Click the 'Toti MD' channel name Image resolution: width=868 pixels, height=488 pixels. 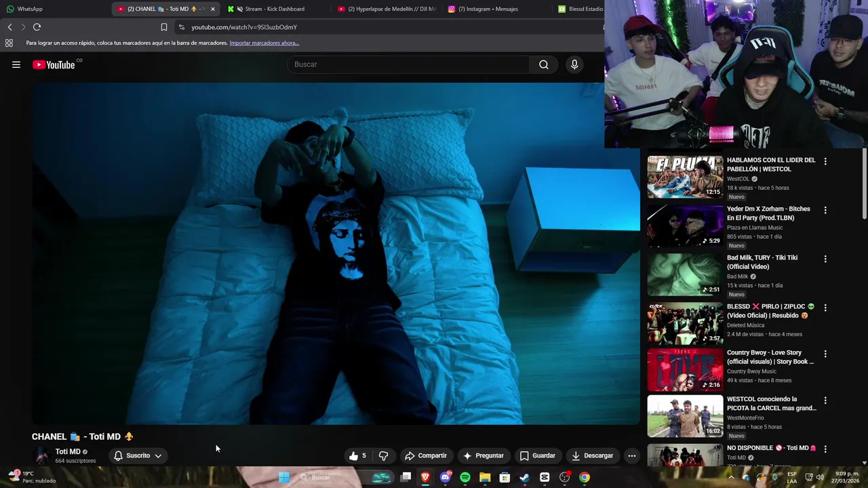pos(68,451)
